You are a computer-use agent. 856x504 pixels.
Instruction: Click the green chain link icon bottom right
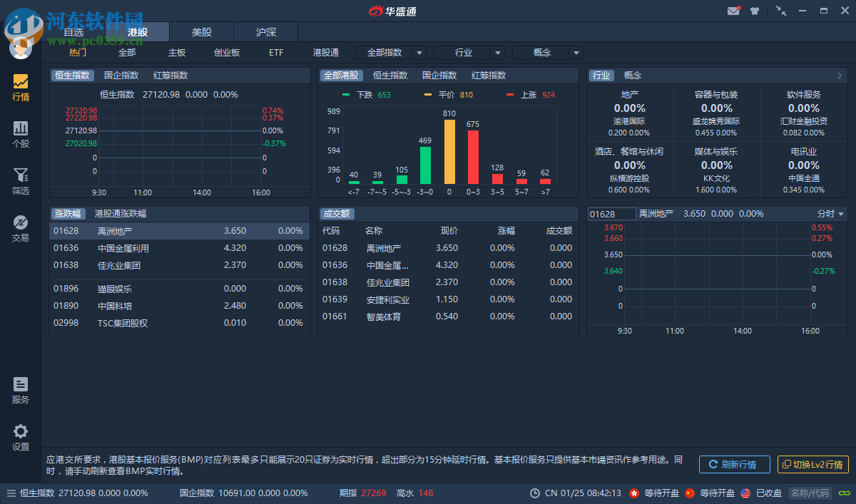(x=843, y=493)
